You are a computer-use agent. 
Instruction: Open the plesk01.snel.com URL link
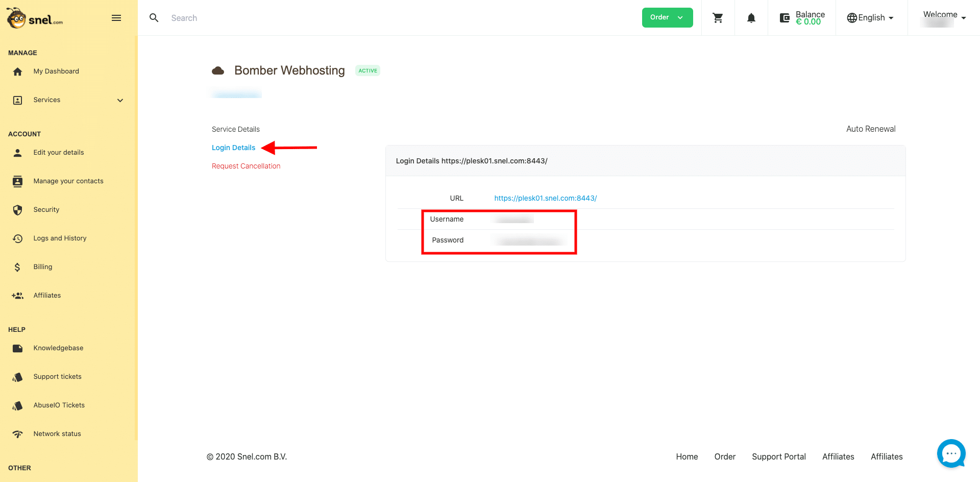546,198
